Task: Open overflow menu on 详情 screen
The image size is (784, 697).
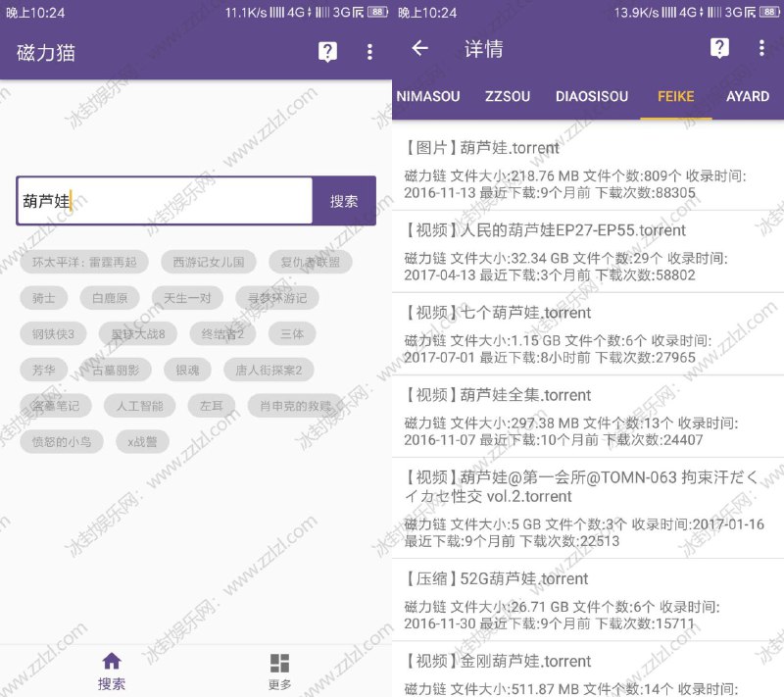Action: [761, 48]
